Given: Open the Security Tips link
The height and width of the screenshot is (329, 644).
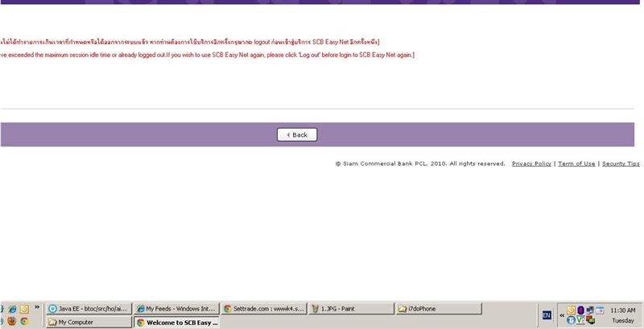Looking at the screenshot, I should pyautogui.click(x=621, y=163).
